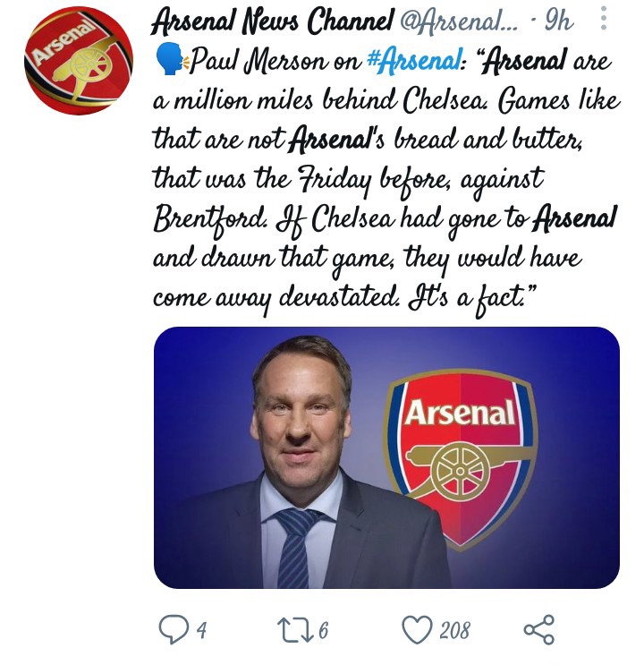Open the Arsenal News Channel profile avatar

click(79, 60)
